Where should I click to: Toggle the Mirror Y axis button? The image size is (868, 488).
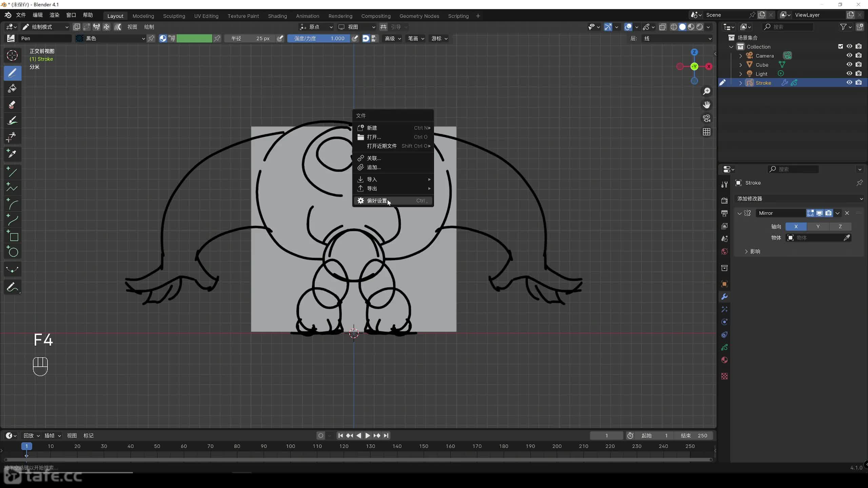click(818, 227)
